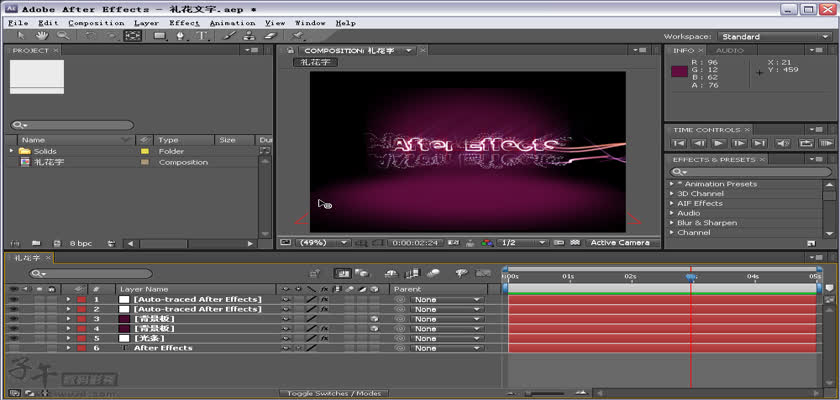Open the resolution 1/2 dropdown
Screen dimensions: 840x400
tap(522, 243)
